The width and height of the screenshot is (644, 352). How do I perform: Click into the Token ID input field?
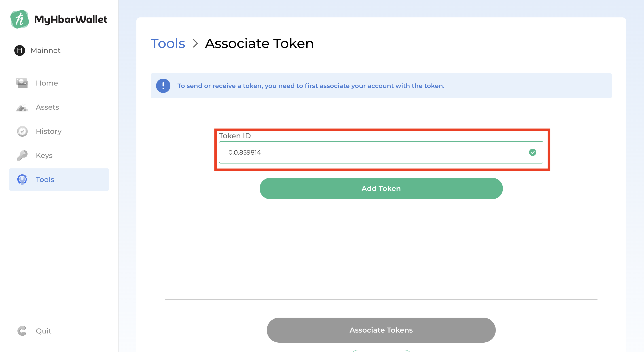[370, 152]
